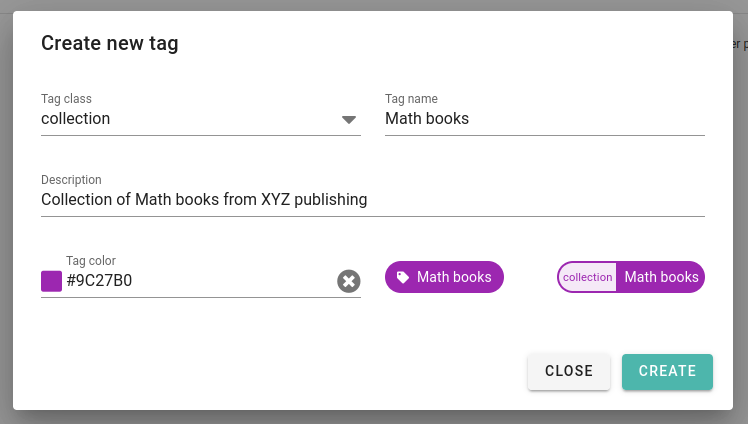
Task: Focus the Tag name field containing Math books
Action: pyautogui.click(x=545, y=118)
